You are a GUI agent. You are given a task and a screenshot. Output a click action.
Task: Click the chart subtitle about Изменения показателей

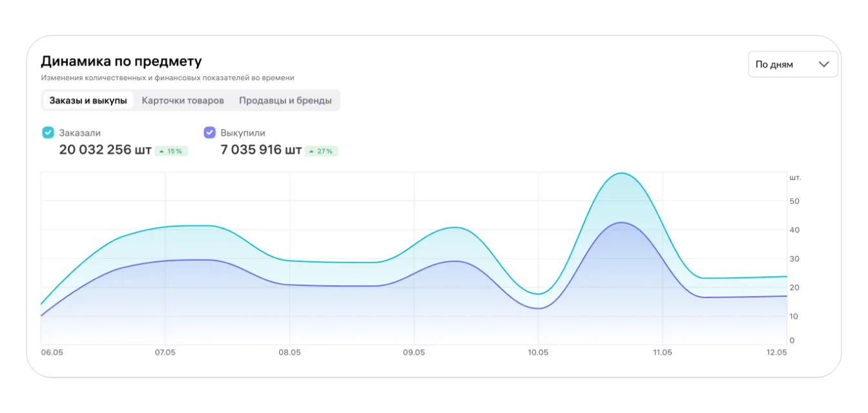168,77
